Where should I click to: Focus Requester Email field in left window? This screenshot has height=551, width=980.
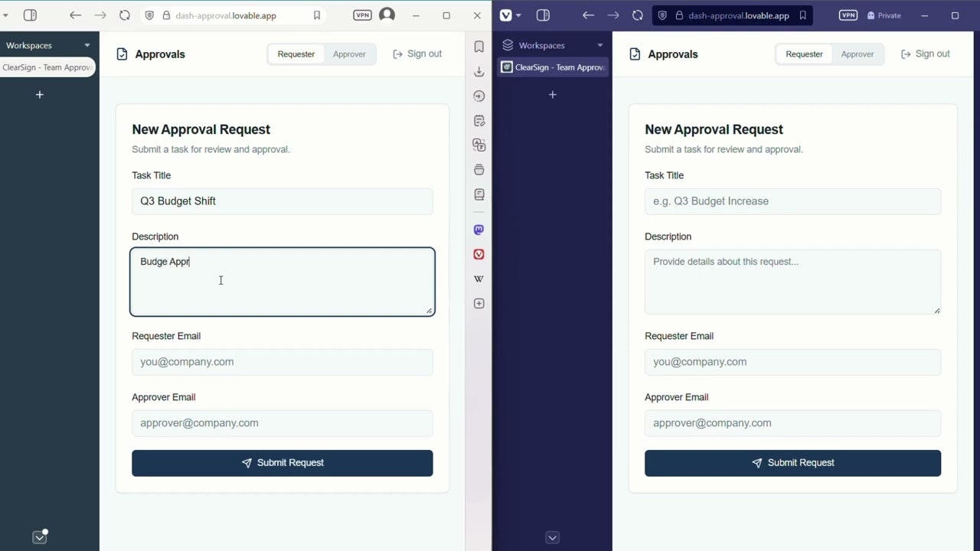click(x=283, y=362)
